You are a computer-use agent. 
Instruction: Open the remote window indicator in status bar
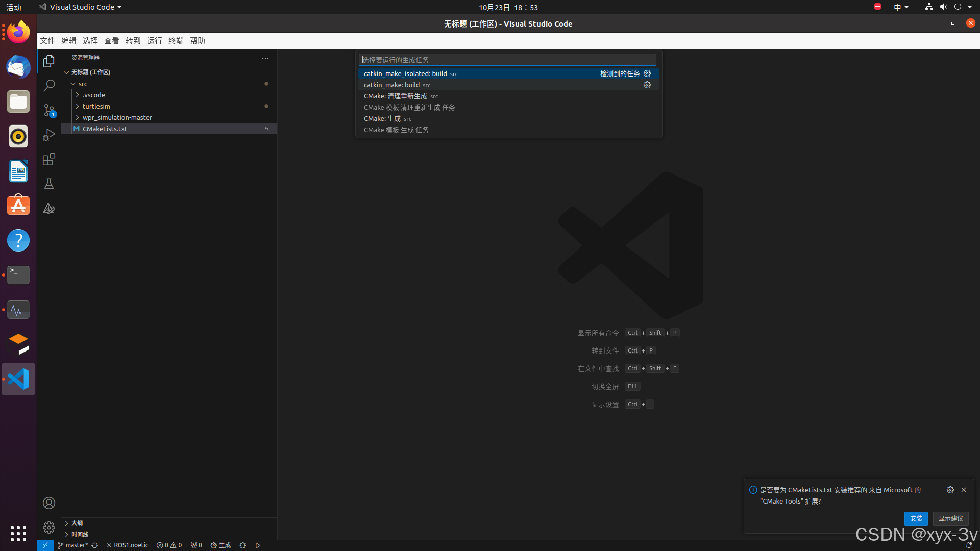45,545
